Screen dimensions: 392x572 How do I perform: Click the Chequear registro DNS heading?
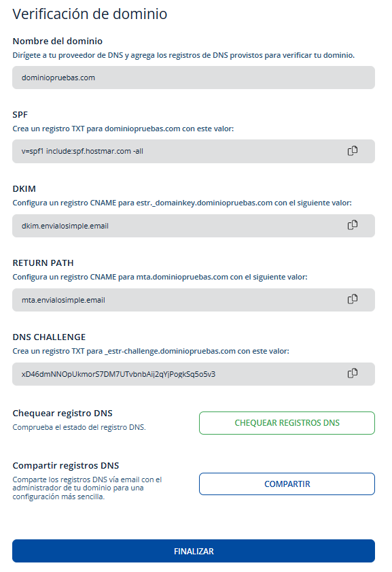pyautogui.click(x=63, y=413)
